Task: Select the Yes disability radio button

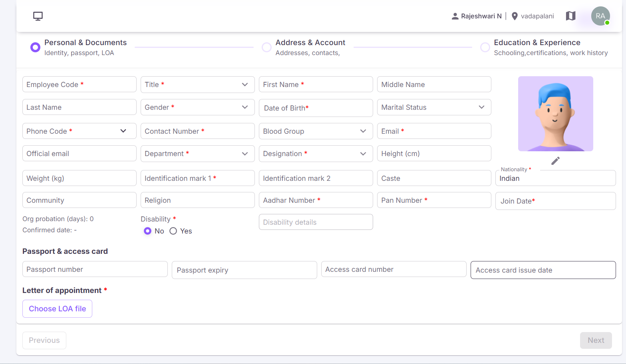Action: [x=173, y=231]
